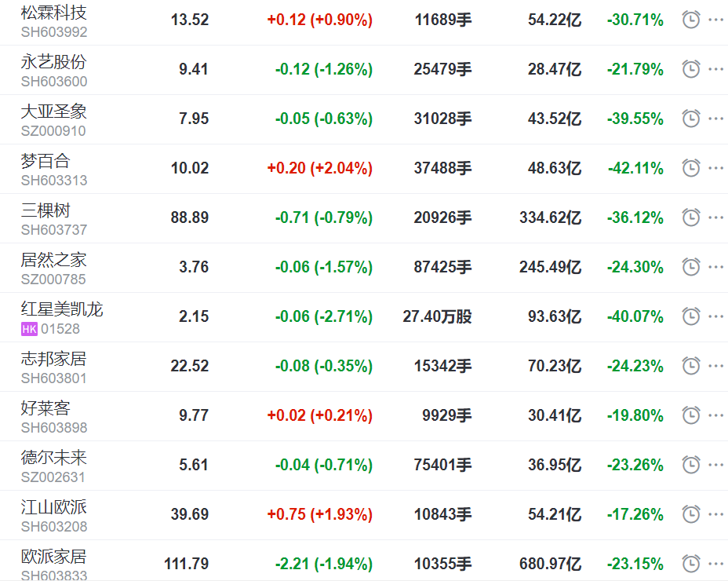
Task: Click volume 27.40万股
Action: point(437,316)
